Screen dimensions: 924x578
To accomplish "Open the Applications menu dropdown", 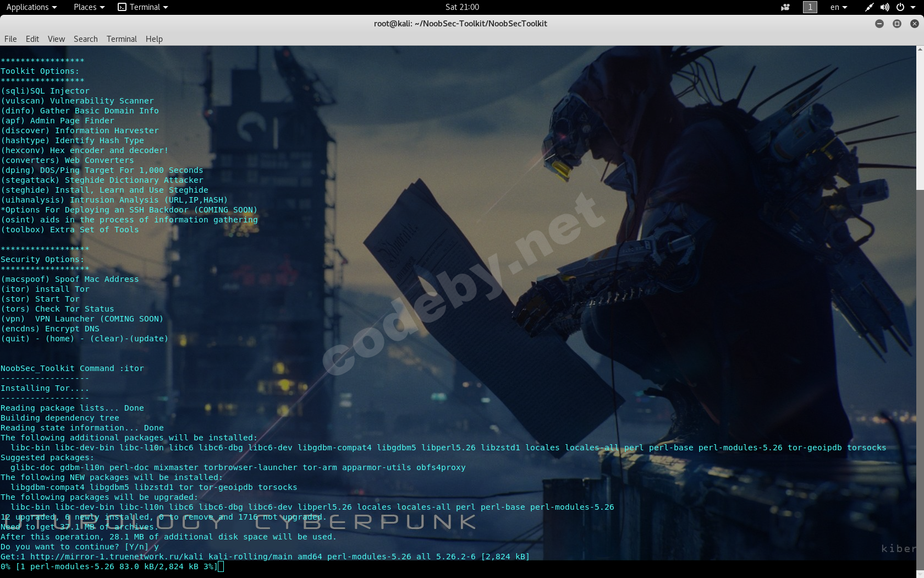I will click(31, 7).
